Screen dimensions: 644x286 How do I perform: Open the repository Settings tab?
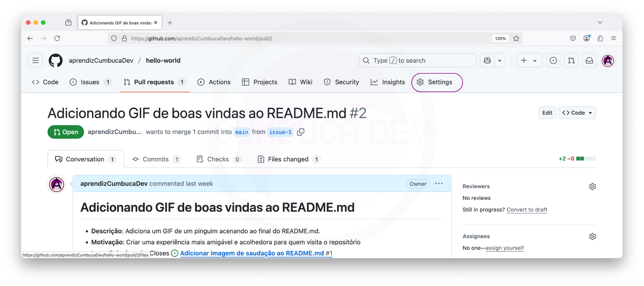[x=436, y=82]
